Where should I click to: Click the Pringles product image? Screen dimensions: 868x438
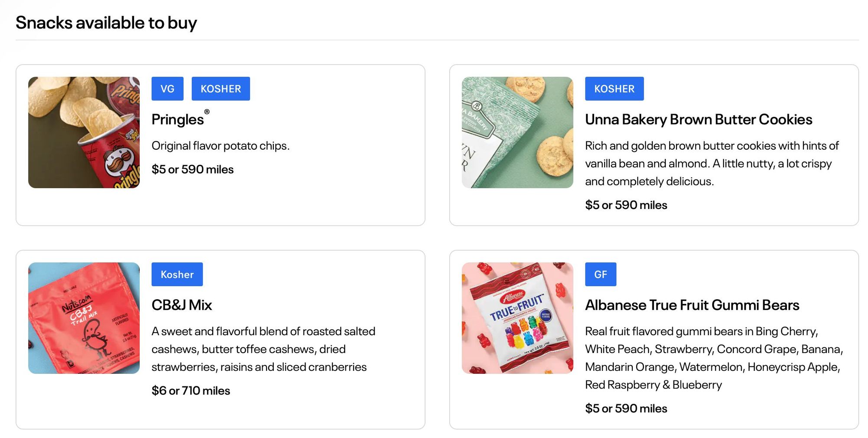(x=84, y=132)
